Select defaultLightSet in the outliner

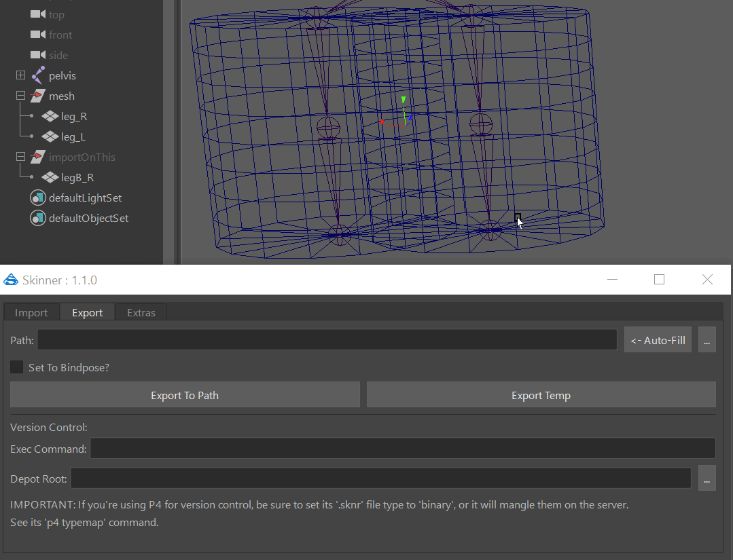(85, 198)
